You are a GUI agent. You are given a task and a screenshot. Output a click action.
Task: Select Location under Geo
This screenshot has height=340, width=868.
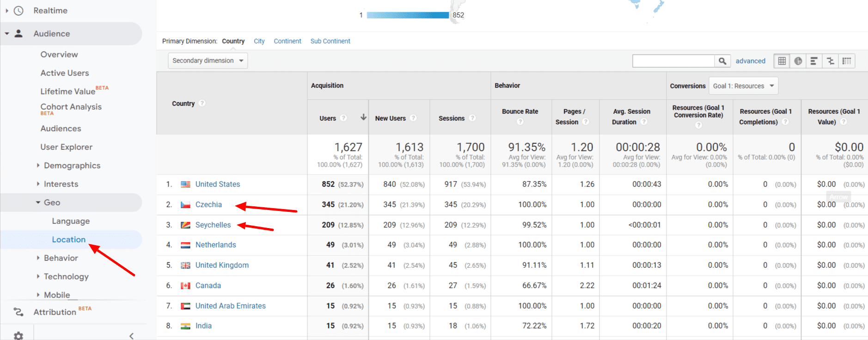click(x=69, y=240)
